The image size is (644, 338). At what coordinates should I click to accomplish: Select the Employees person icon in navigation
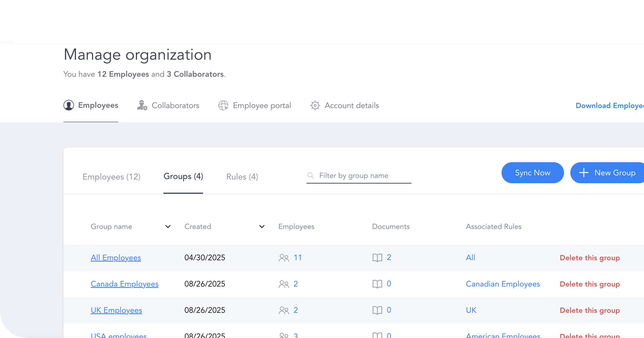[x=68, y=105]
